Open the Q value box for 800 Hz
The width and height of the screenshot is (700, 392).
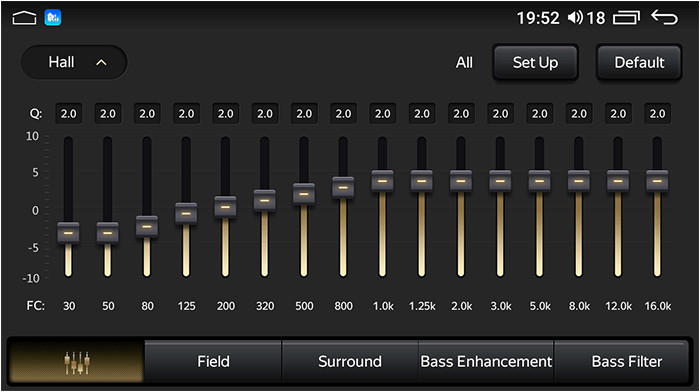click(343, 114)
